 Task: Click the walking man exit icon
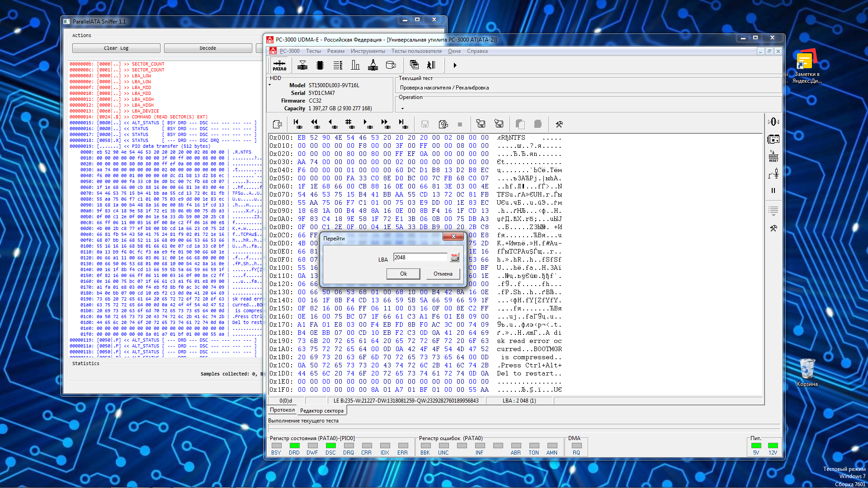431,66
